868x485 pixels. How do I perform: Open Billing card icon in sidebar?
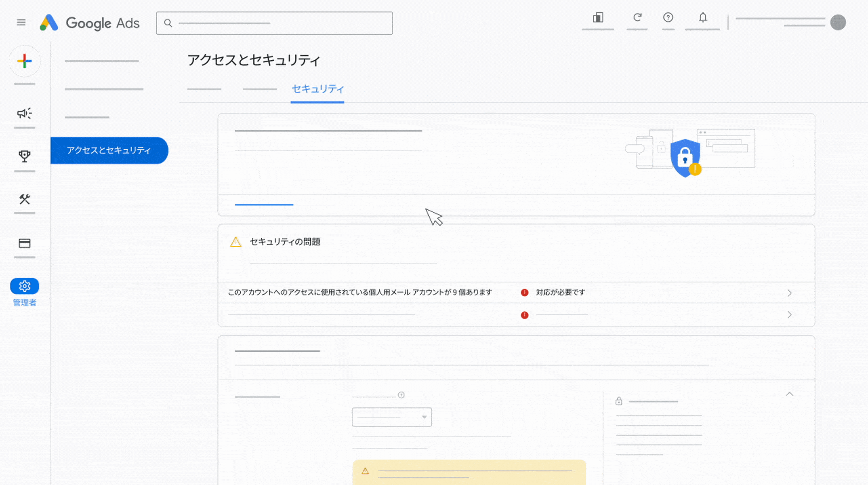click(x=24, y=243)
